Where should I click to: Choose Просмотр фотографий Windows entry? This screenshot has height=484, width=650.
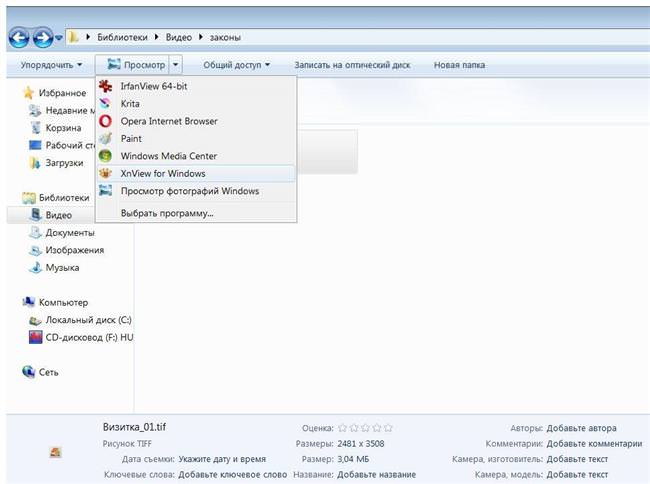click(x=196, y=191)
